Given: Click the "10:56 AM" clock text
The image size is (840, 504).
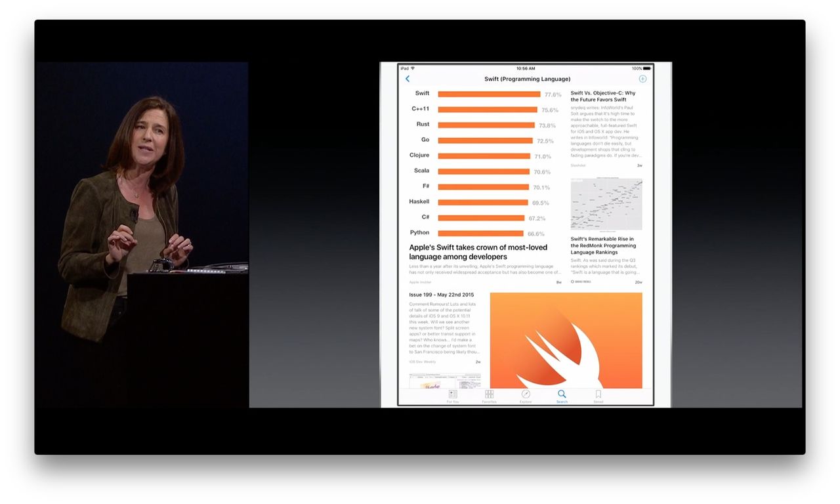Looking at the screenshot, I should tap(526, 68).
